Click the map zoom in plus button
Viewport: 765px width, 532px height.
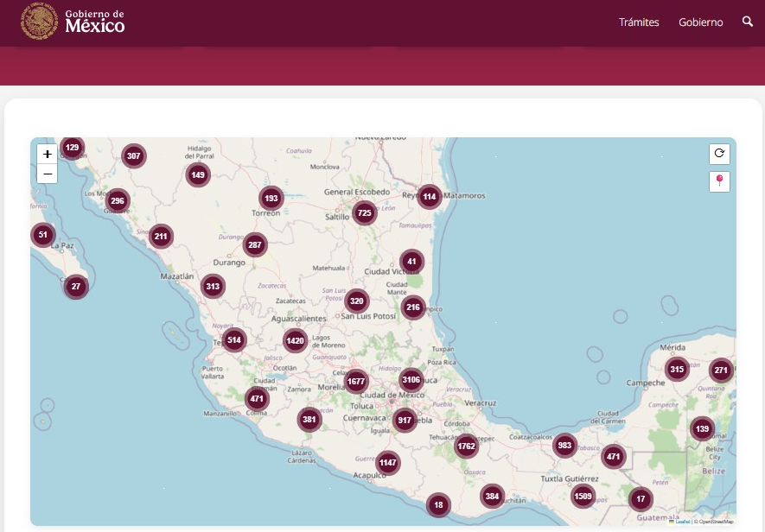coord(48,154)
